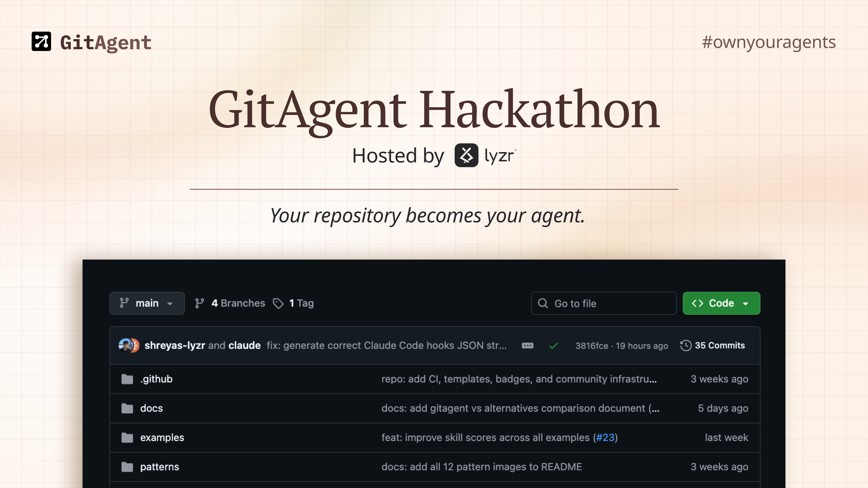The width and height of the screenshot is (868, 488).
Task: Open the main branch selector dropdown
Action: coord(147,303)
